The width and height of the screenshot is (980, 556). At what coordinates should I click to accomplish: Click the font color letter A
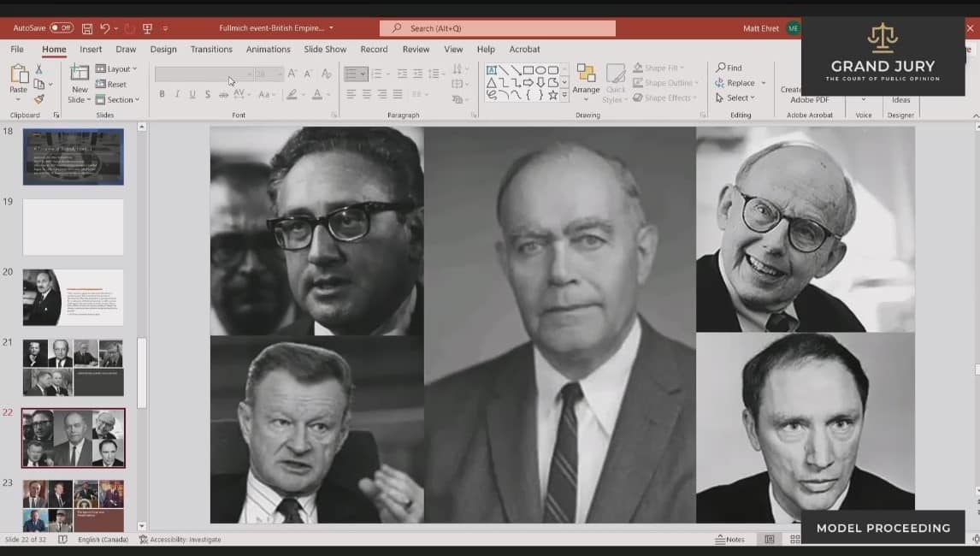tap(317, 94)
